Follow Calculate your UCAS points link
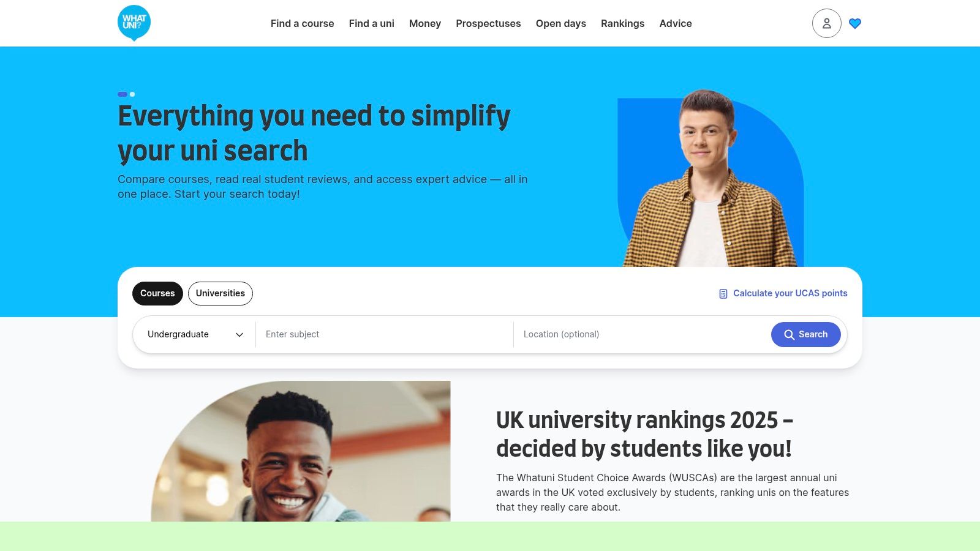The width and height of the screenshot is (980, 551). (x=790, y=293)
